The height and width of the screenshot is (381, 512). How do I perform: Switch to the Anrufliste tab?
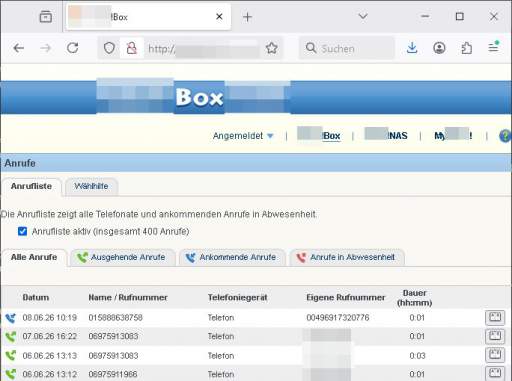31,186
